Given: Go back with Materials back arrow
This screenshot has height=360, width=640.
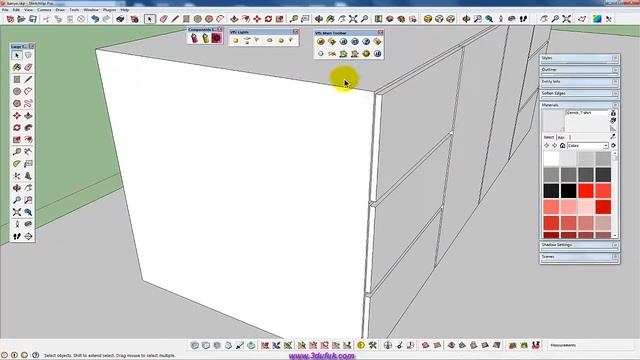Looking at the screenshot, I should tap(547, 146).
